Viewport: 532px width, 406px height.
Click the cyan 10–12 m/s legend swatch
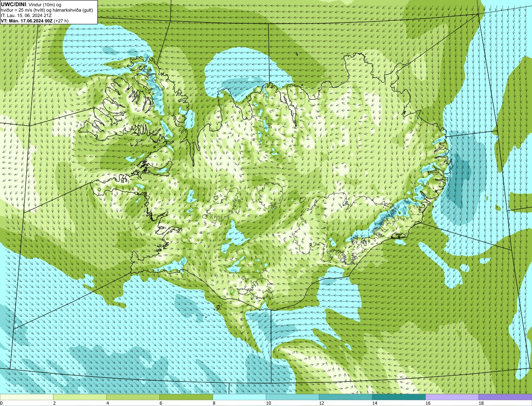[293, 397]
